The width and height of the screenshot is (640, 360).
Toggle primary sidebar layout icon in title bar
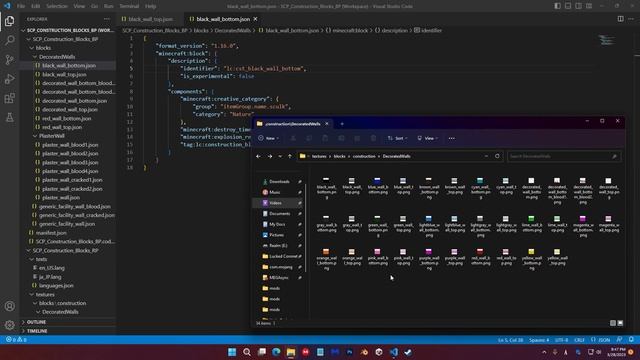tap(558, 6)
